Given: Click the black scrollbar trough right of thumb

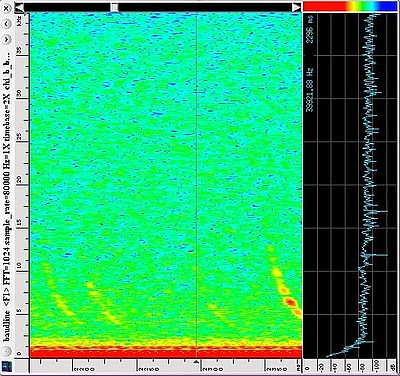Looking at the screenshot, I should [x=205, y=7].
